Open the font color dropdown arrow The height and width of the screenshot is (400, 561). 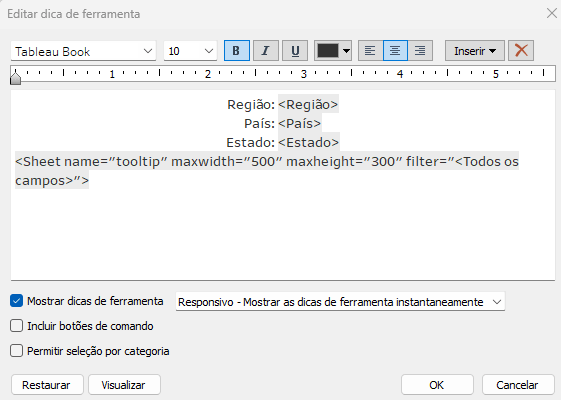point(346,51)
